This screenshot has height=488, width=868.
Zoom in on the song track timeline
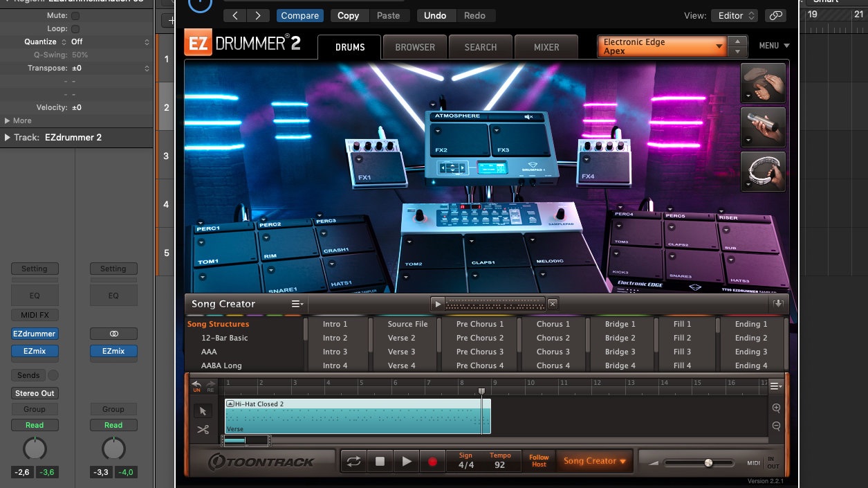(776, 408)
